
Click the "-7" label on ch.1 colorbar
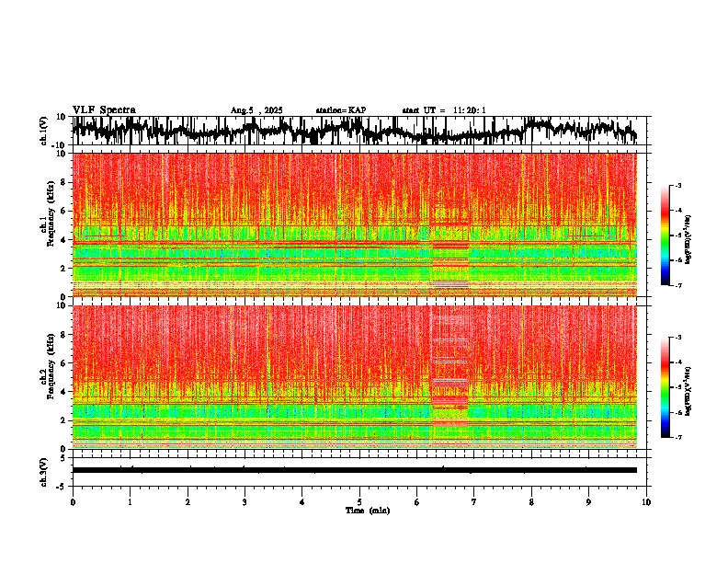677,285
